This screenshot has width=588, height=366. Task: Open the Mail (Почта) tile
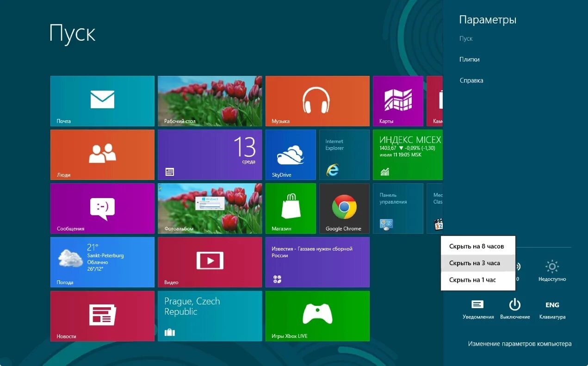102,101
